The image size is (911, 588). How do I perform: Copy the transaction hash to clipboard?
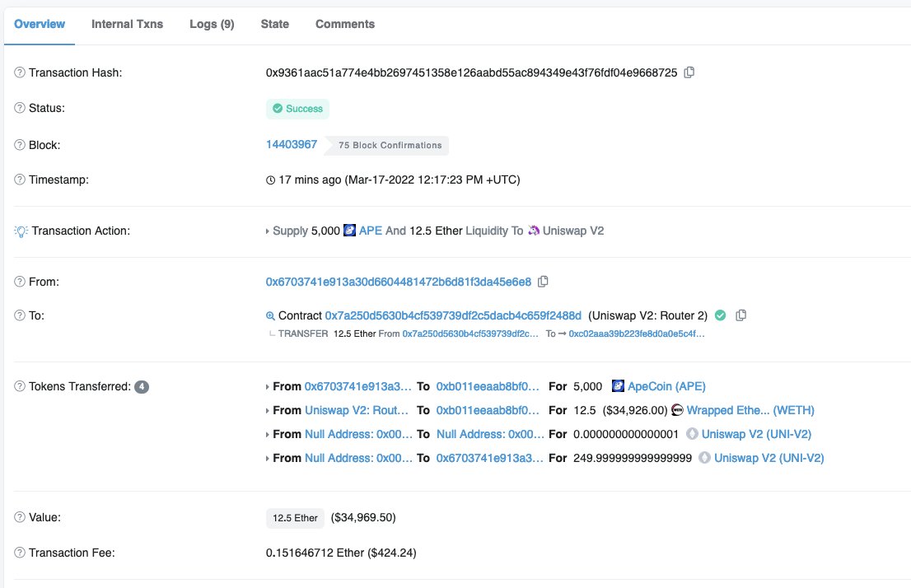pos(689,72)
